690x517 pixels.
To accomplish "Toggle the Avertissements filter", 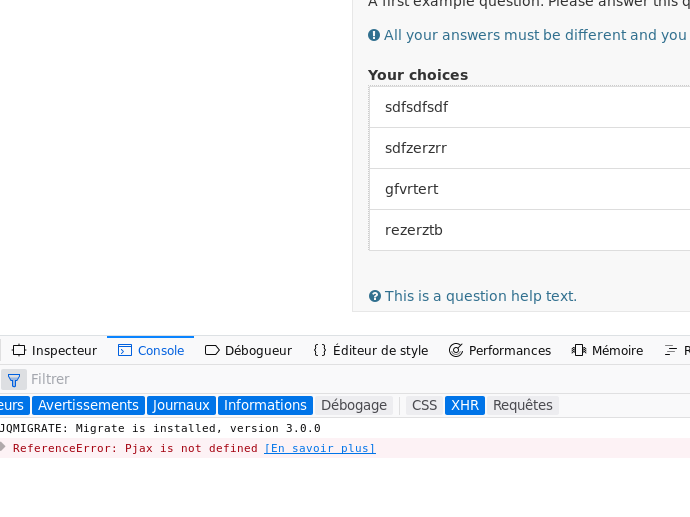I will pyautogui.click(x=88, y=405).
